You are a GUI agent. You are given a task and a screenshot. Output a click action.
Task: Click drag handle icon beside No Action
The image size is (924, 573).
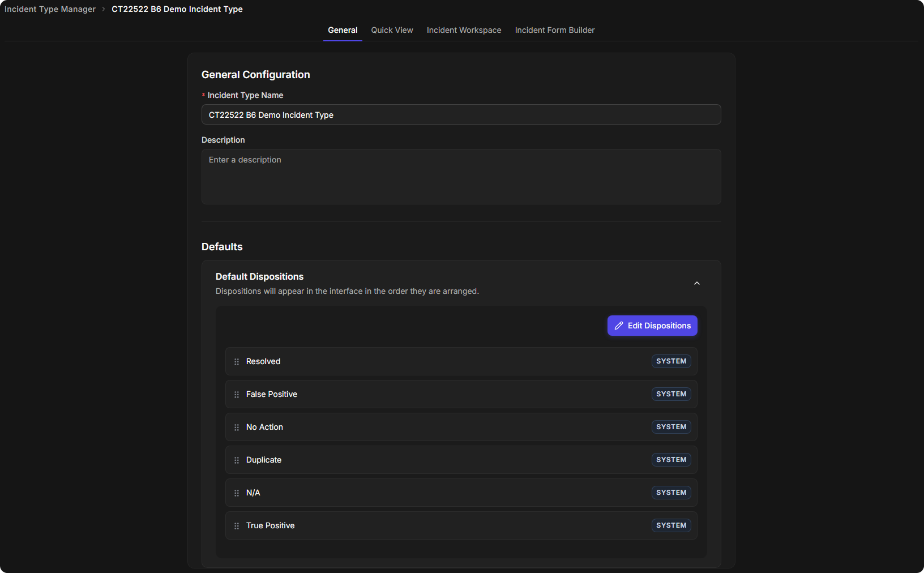(237, 427)
